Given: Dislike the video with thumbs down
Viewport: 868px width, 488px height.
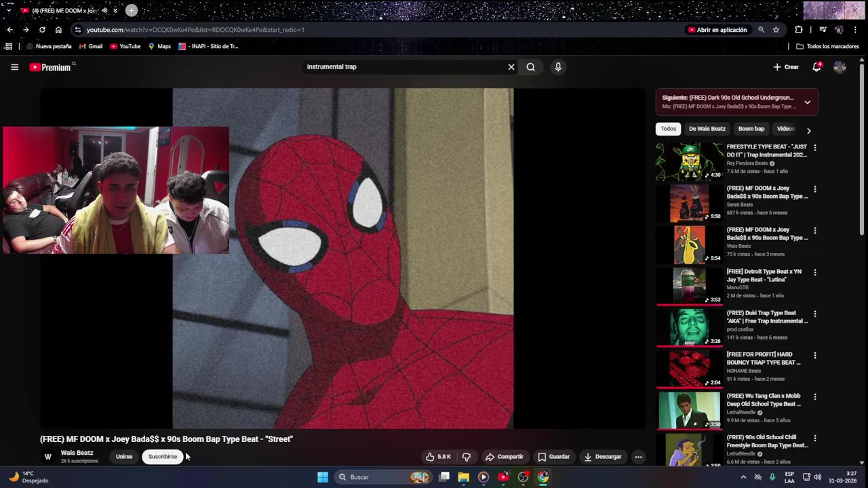Looking at the screenshot, I should 467,457.
